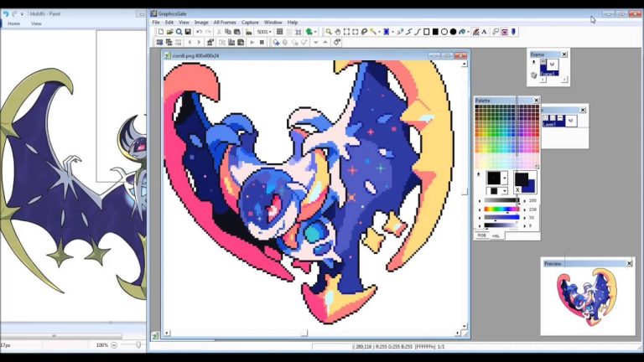Swap foreground and background colors X

(517, 189)
